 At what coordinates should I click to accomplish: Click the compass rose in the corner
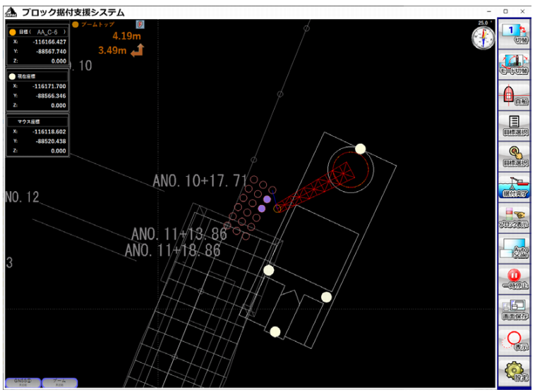[x=483, y=38]
